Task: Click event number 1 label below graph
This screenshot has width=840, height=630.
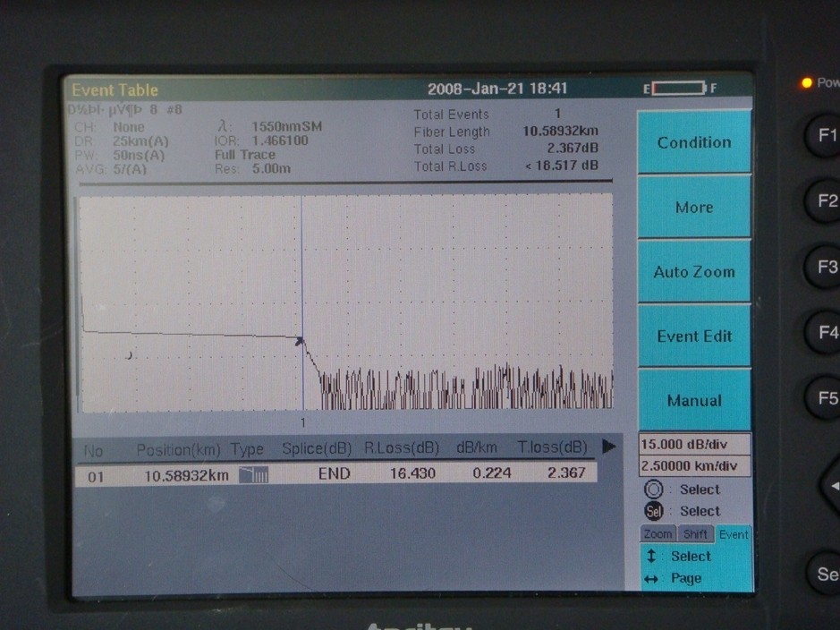Action: pyautogui.click(x=302, y=422)
